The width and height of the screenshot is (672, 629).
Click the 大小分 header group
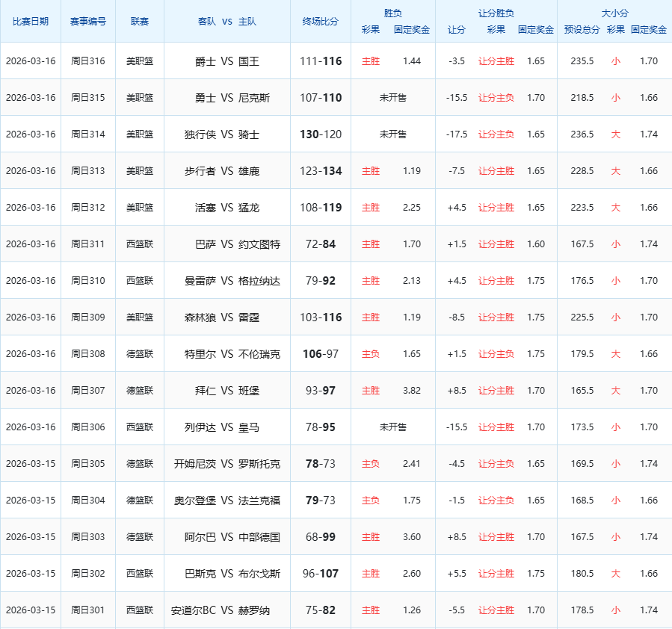coord(614,13)
